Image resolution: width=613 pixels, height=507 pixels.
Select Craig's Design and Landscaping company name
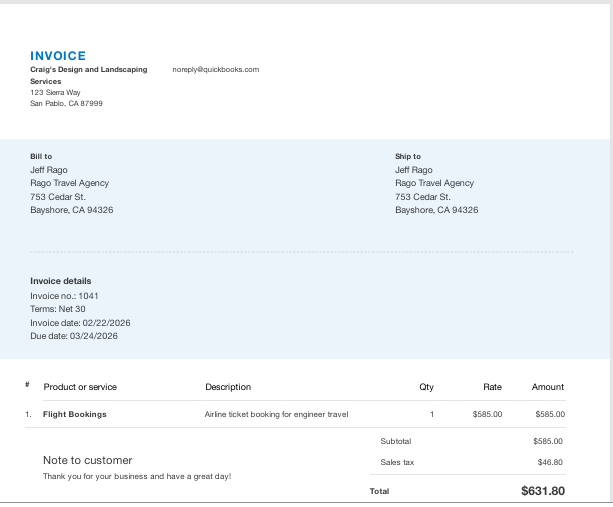88,70
